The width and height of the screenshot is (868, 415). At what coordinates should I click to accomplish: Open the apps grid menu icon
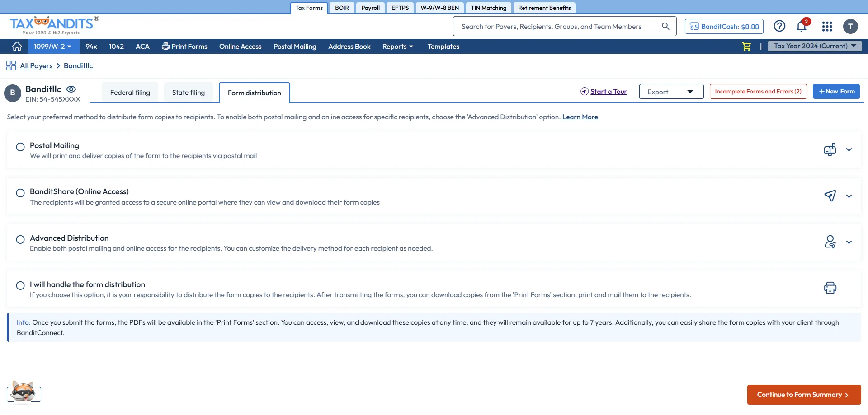coord(827,27)
